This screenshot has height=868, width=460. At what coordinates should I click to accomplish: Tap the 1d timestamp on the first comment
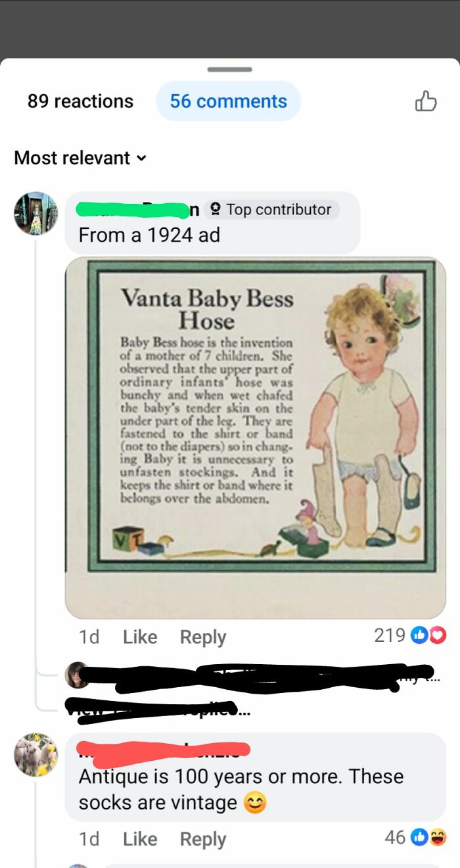90,637
